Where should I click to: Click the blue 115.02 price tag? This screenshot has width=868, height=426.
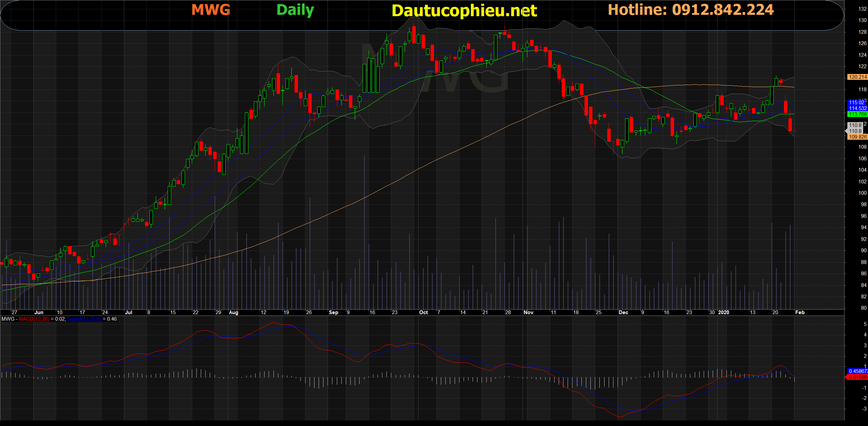coord(856,103)
